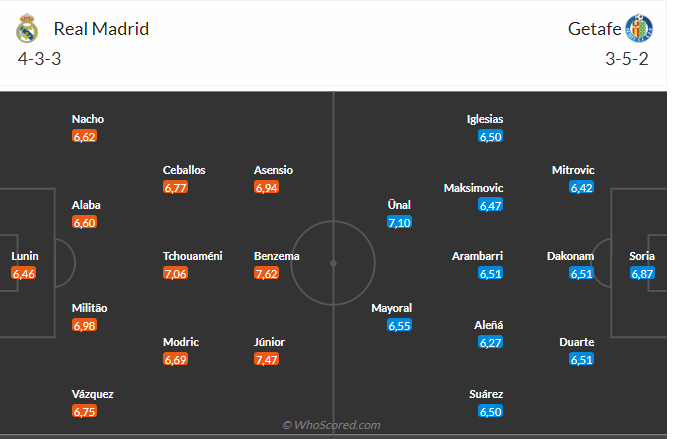This screenshot has height=439, width=674.
Task: Select player name Nacho
Action: pos(88,119)
